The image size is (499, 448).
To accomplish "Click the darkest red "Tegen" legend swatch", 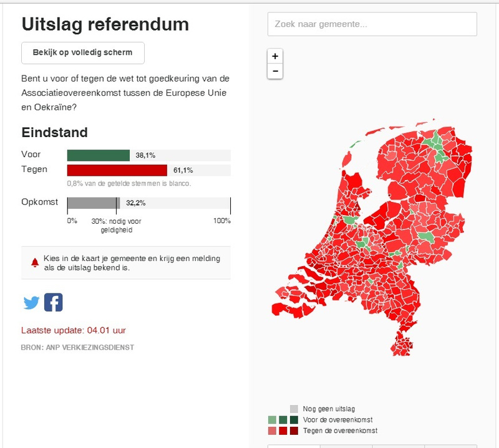I will pos(294,431).
